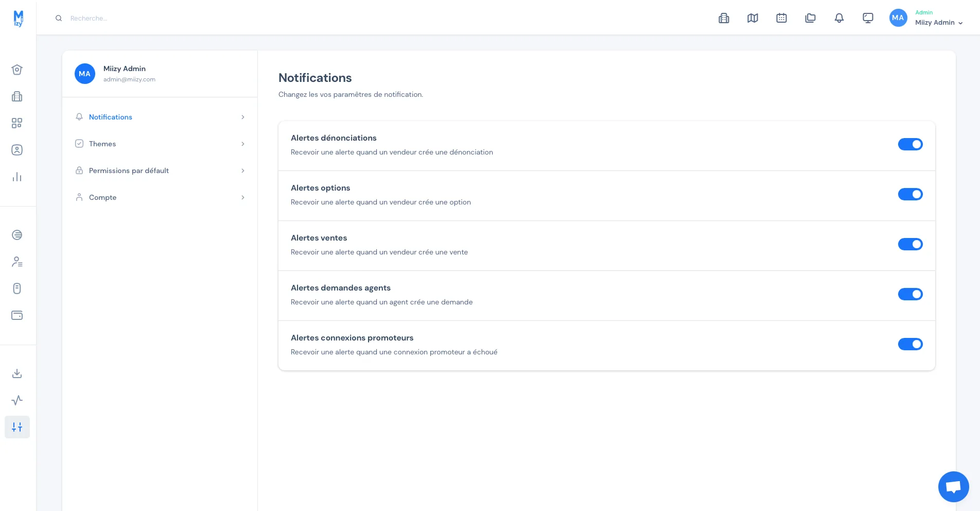The image size is (980, 511).
Task: Open the activity pulse sidebar icon
Action: tap(17, 400)
